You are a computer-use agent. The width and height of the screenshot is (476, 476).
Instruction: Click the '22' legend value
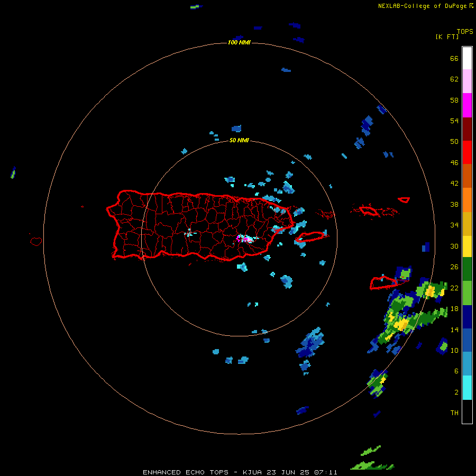454,288
